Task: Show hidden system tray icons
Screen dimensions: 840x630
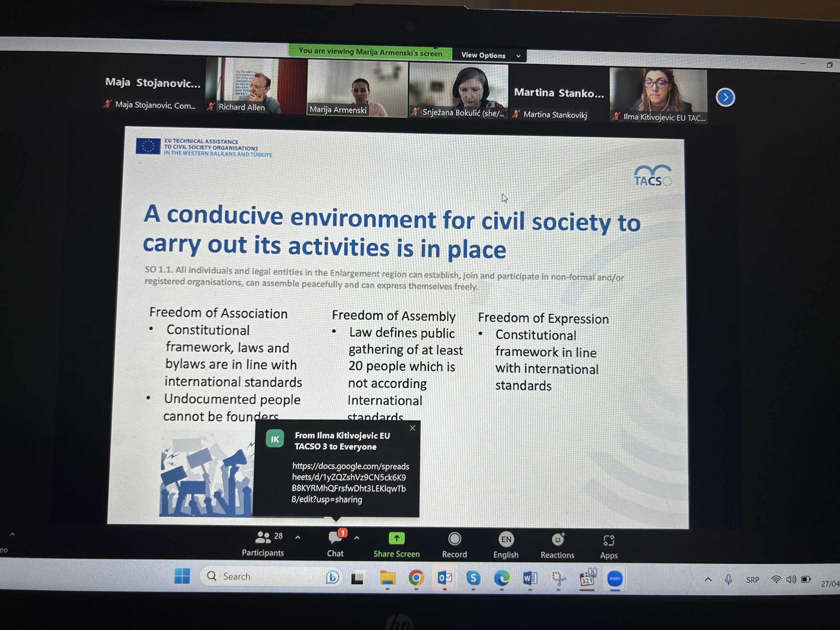Action: pyautogui.click(x=708, y=579)
